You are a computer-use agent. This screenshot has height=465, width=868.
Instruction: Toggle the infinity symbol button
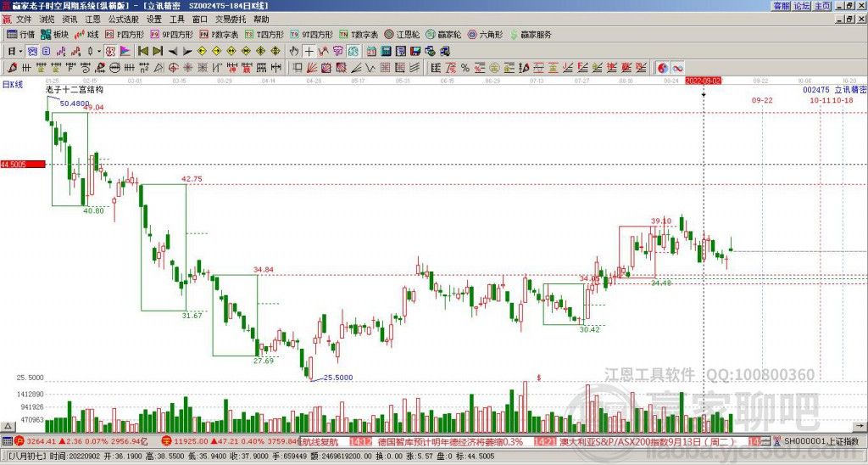678,67
